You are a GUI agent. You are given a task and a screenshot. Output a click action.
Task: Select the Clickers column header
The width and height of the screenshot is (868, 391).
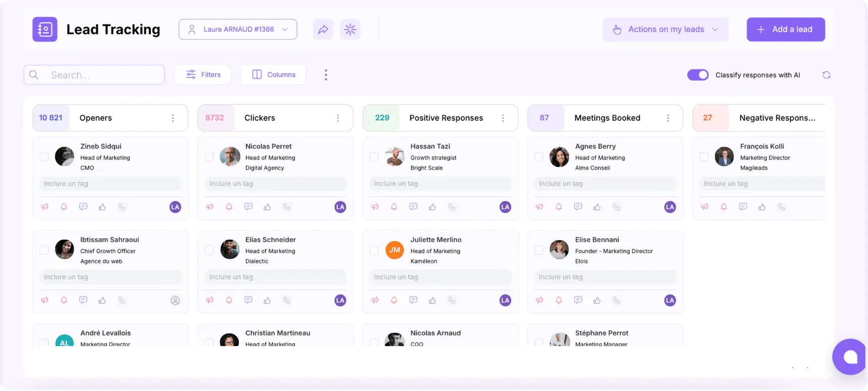point(275,118)
